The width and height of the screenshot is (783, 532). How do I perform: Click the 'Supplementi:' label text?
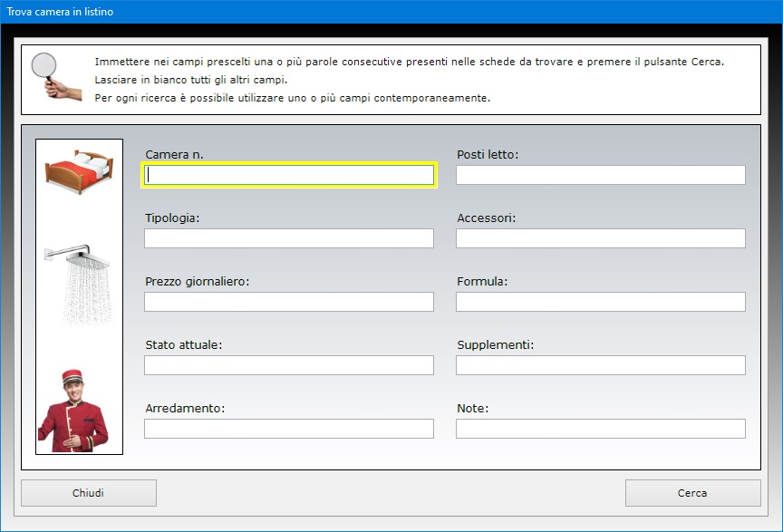pos(496,345)
